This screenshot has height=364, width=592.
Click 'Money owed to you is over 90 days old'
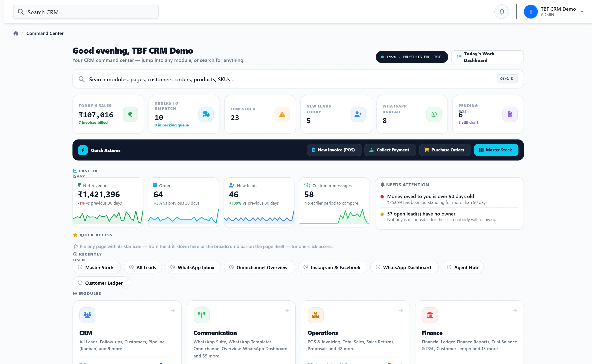click(x=430, y=196)
